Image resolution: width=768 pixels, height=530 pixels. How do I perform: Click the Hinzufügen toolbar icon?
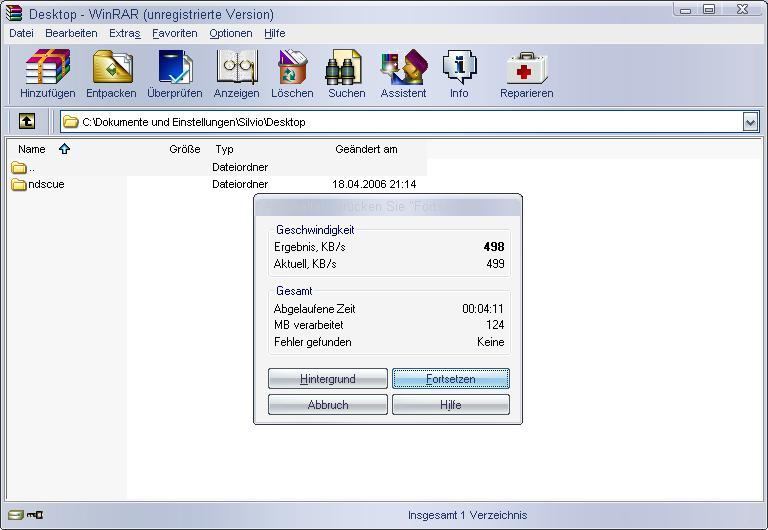[x=48, y=67]
